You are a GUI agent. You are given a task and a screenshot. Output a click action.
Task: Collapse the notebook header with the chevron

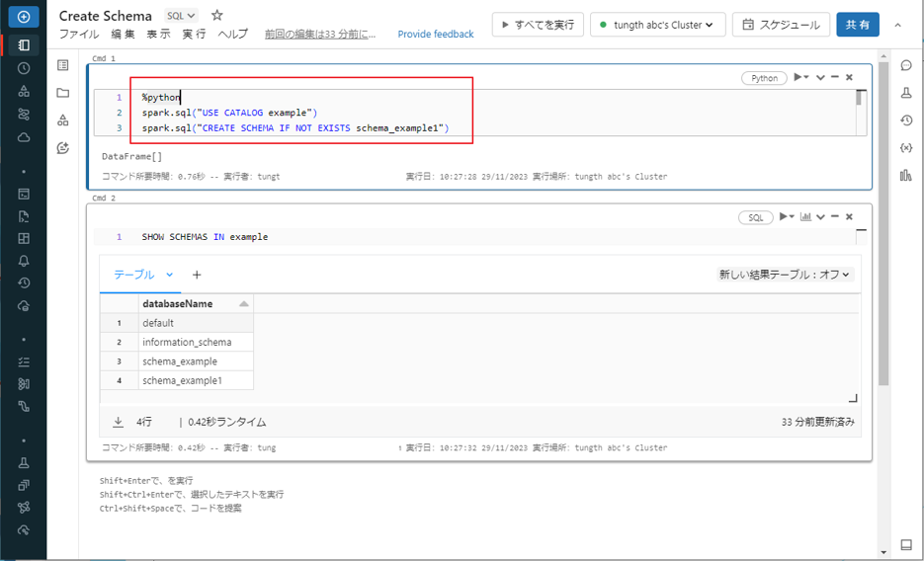897,25
